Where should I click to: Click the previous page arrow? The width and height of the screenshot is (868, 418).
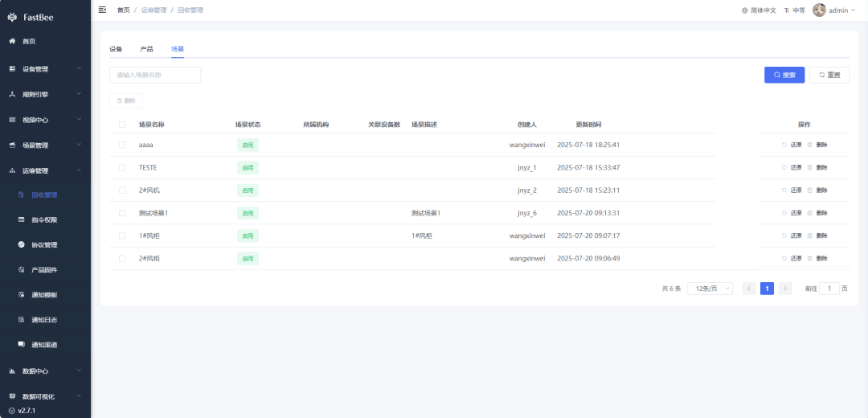tap(749, 289)
